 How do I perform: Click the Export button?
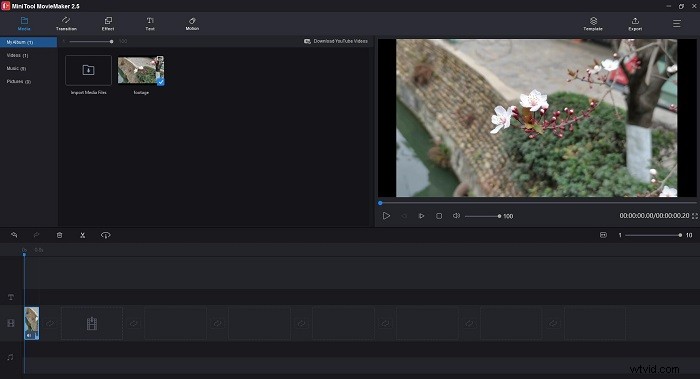(635, 24)
